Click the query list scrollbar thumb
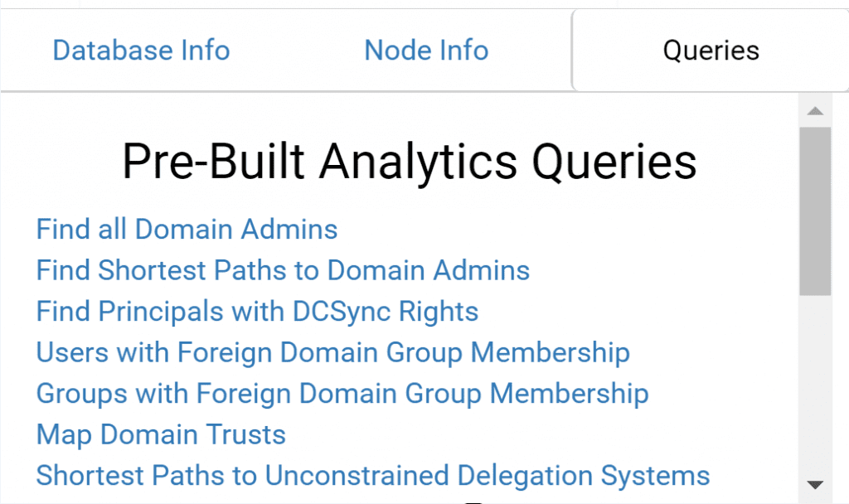Image resolution: width=849 pixels, height=504 pixels. click(815, 211)
